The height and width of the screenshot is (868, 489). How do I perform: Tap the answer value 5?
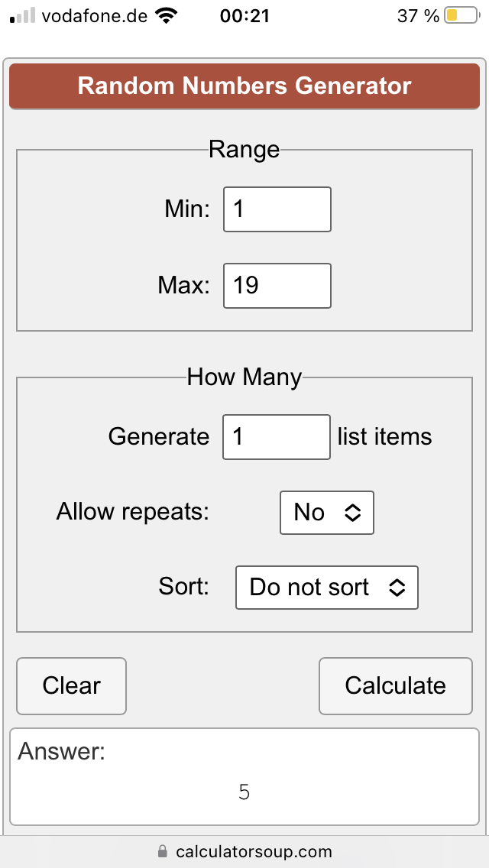click(x=244, y=792)
